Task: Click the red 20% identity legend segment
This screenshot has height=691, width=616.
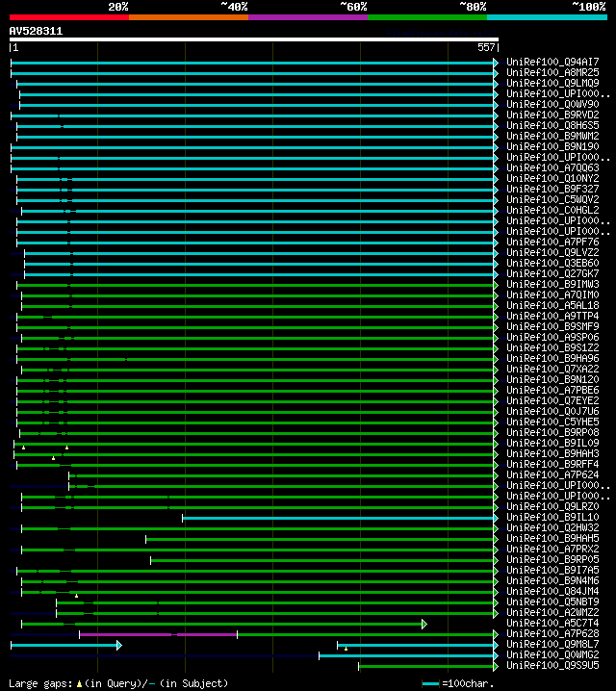Action: [x=69, y=17]
